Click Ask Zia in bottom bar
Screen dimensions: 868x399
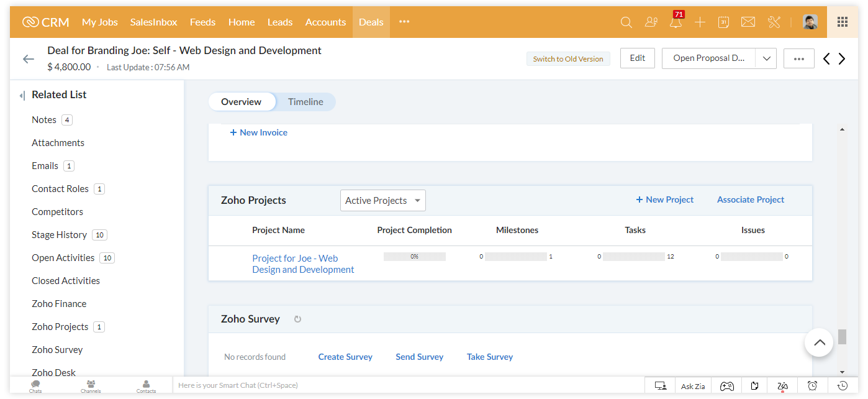(x=693, y=386)
